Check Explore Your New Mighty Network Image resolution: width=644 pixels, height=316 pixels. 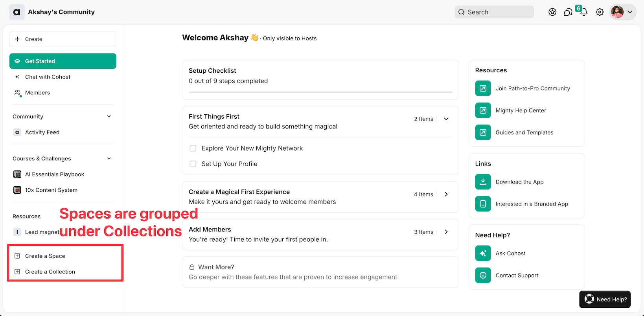tap(193, 148)
